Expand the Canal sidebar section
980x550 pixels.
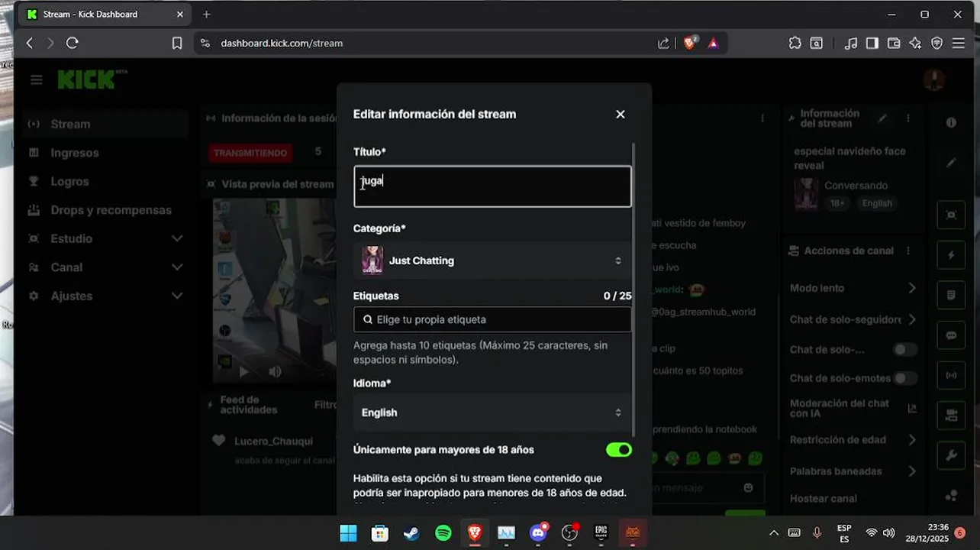tap(106, 267)
